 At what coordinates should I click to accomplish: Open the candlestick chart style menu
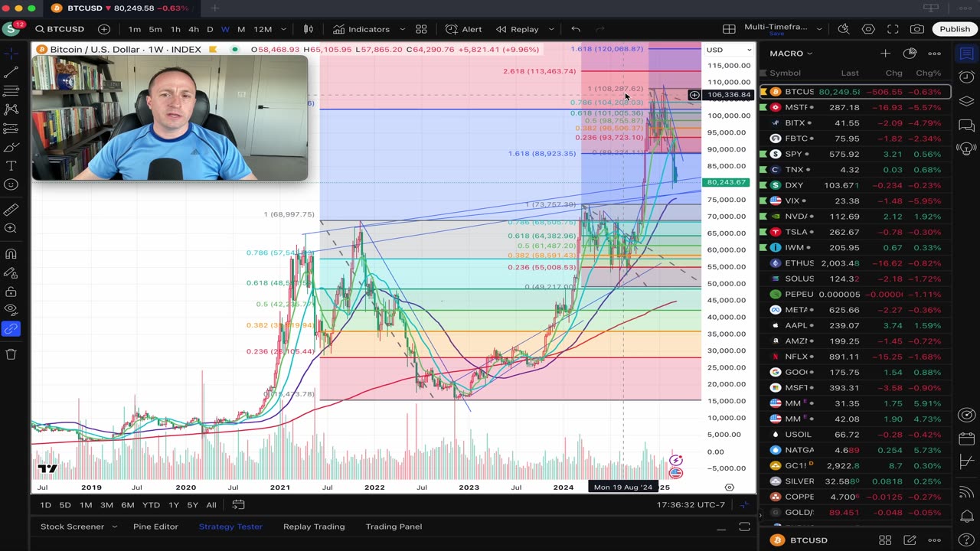tap(309, 29)
